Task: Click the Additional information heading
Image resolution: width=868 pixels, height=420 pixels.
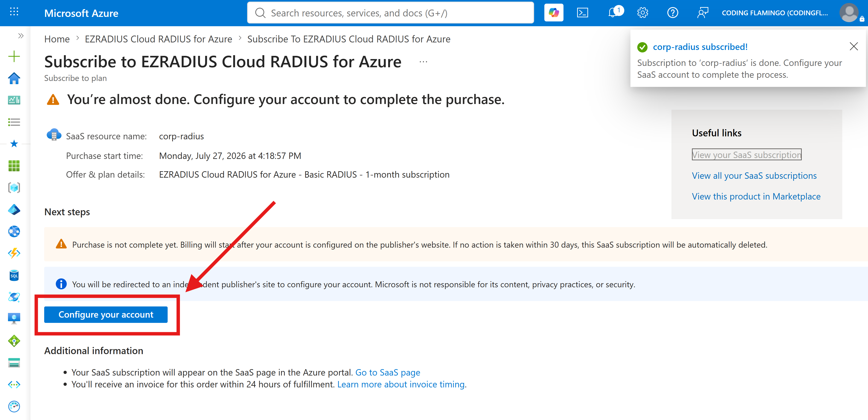Action: pos(94,351)
